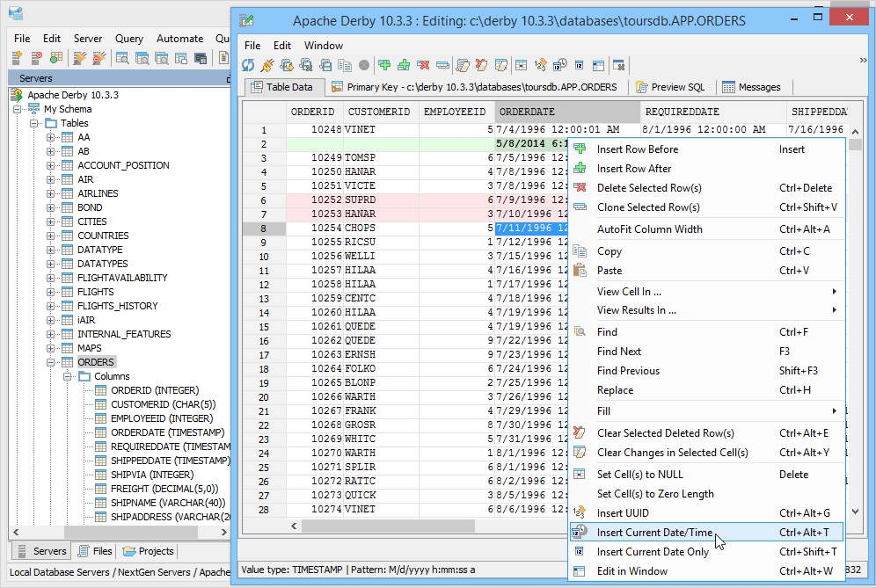Expand the FLIGHTS_HISTORY table node
Viewport: 876px width, 588px height.
[50, 306]
